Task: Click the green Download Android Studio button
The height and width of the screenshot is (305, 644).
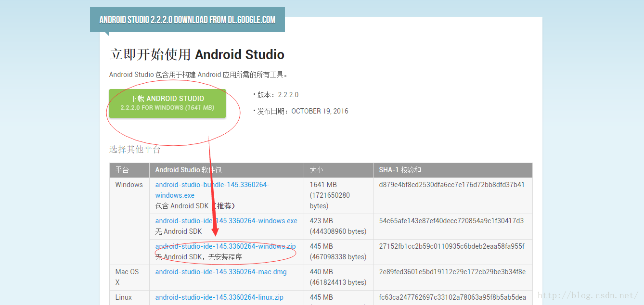Action: tap(167, 103)
